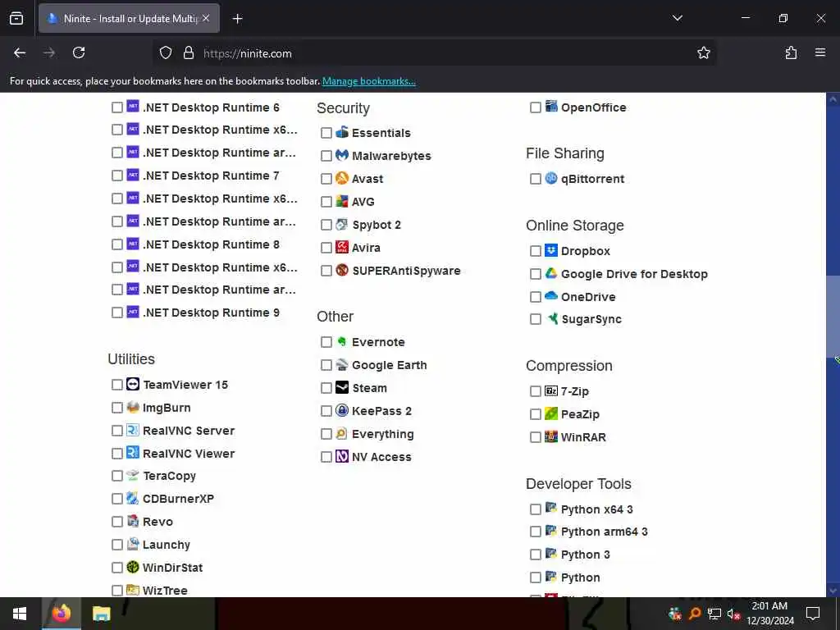This screenshot has width=840, height=630.
Task: Click the Google Earth icon
Action: click(x=342, y=364)
